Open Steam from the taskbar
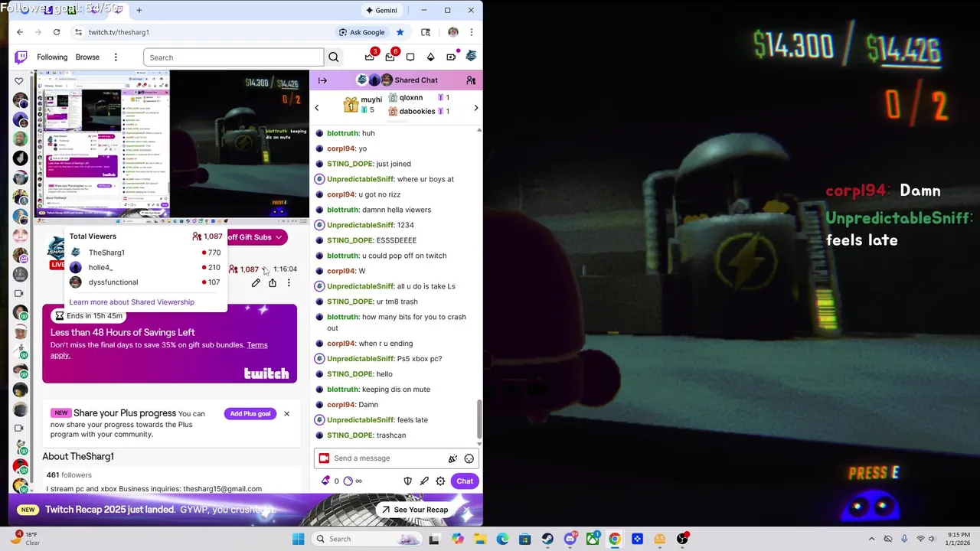 pos(547,539)
